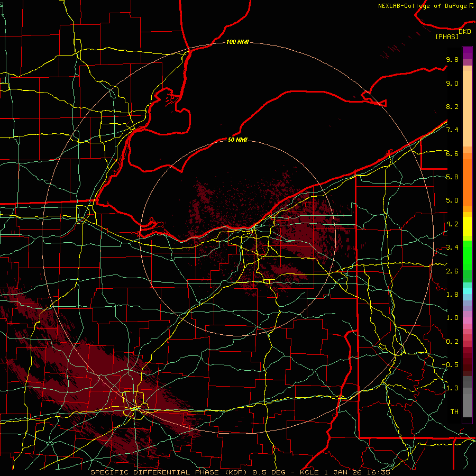Click the -1.3 color scale value
The width and height of the screenshot is (476, 476).
pyautogui.click(x=450, y=388)
